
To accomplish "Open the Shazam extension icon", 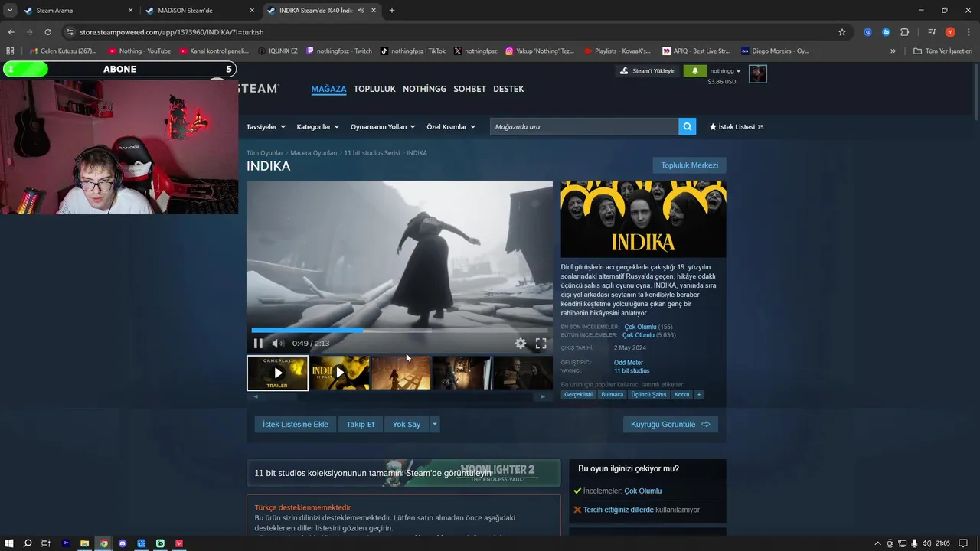I will coord(886,32).
